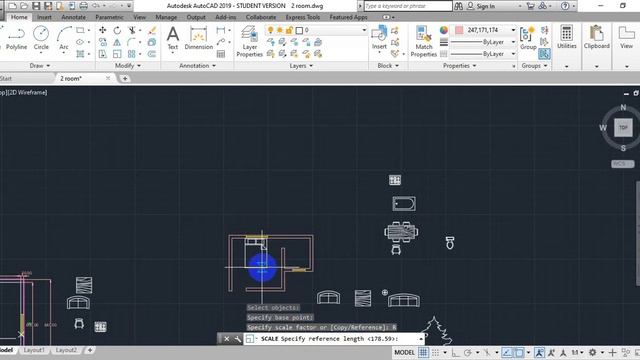Activate the Mirror tool
This screenshot has height=360, width=640.
[117, 42]
